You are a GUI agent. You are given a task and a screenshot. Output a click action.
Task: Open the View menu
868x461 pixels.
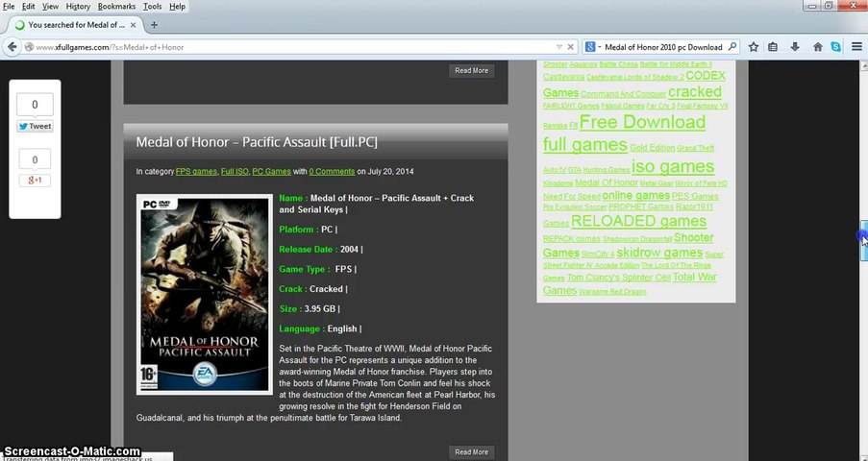click(x=50, y=6)
